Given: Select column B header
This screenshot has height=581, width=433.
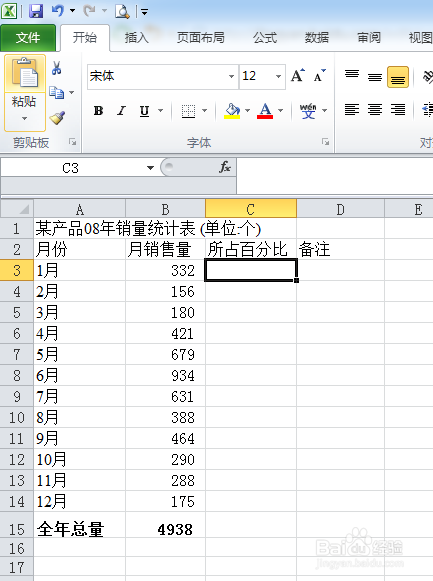Looking at the screenshot, I should (x=166, y=209).
